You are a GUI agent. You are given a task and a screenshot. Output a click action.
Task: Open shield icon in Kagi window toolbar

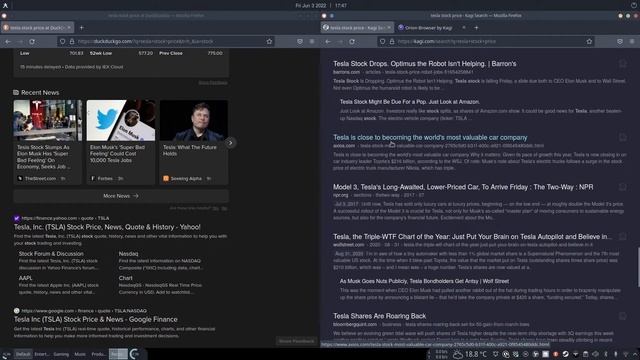(x=620, y=42)
